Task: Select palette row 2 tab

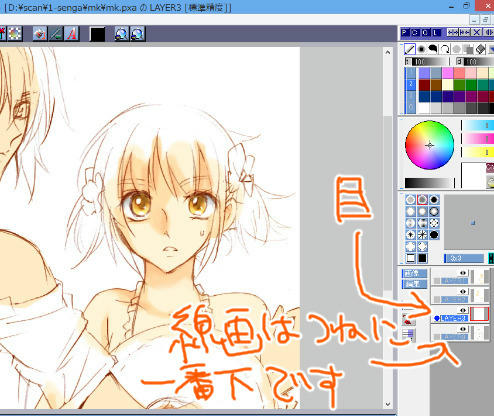Action: tap(410, 85)
